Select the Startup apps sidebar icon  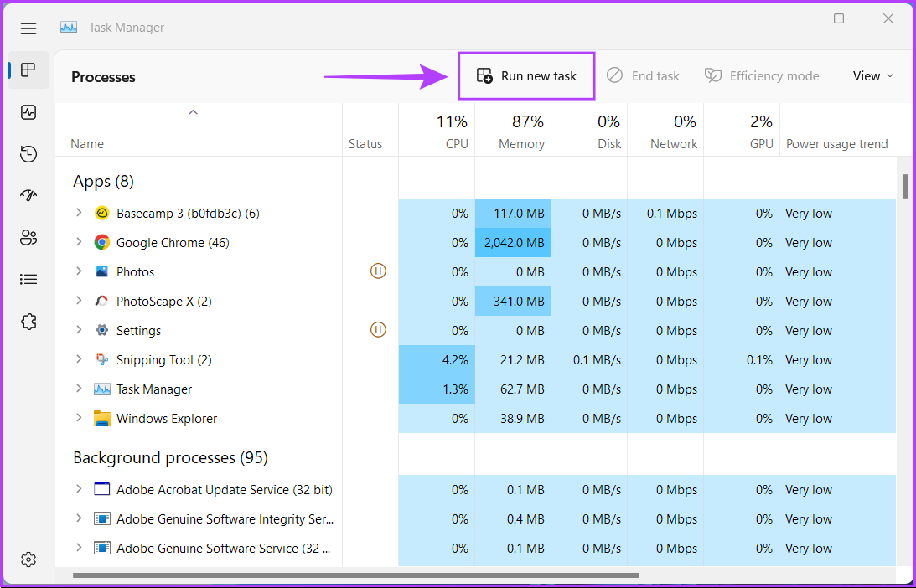(x=28, y=194)
